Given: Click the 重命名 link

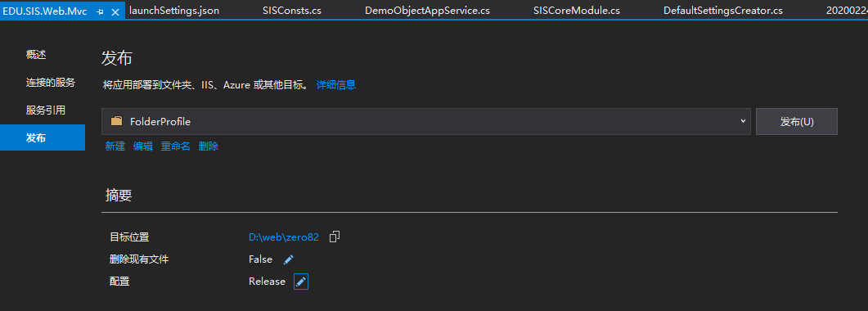Looking at the screenshot, I should point(176,146).
